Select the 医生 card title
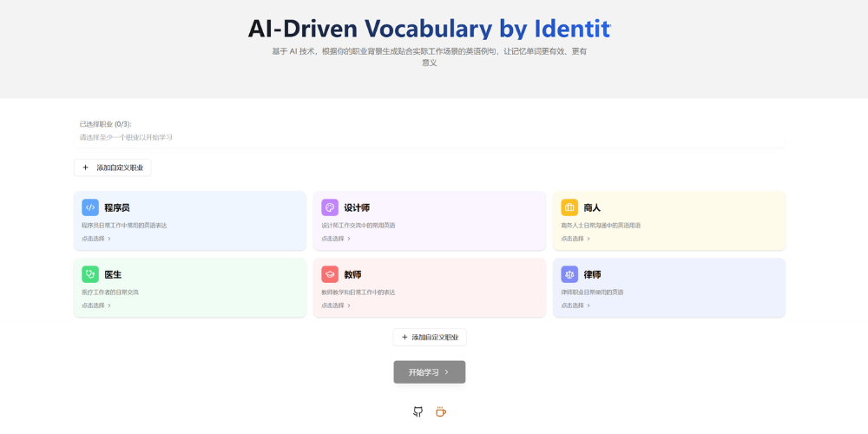This screenshot has height=434, width=868. (113, 274)
